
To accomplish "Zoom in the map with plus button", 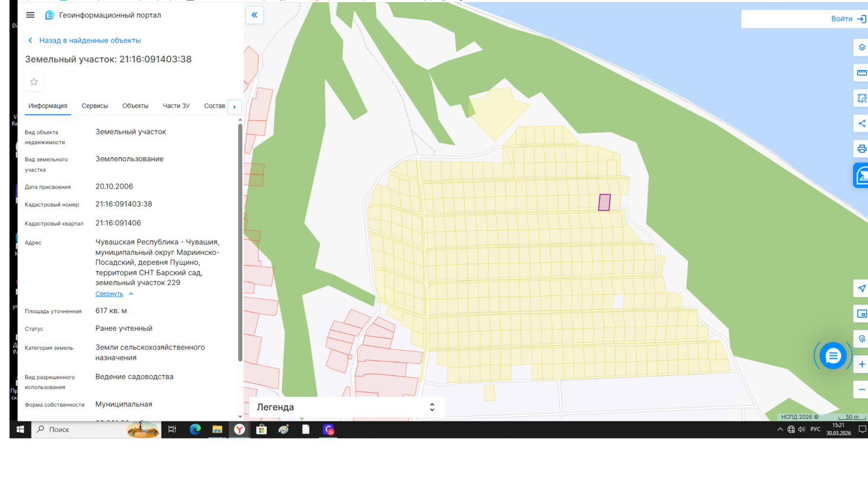I will (861, 364).
